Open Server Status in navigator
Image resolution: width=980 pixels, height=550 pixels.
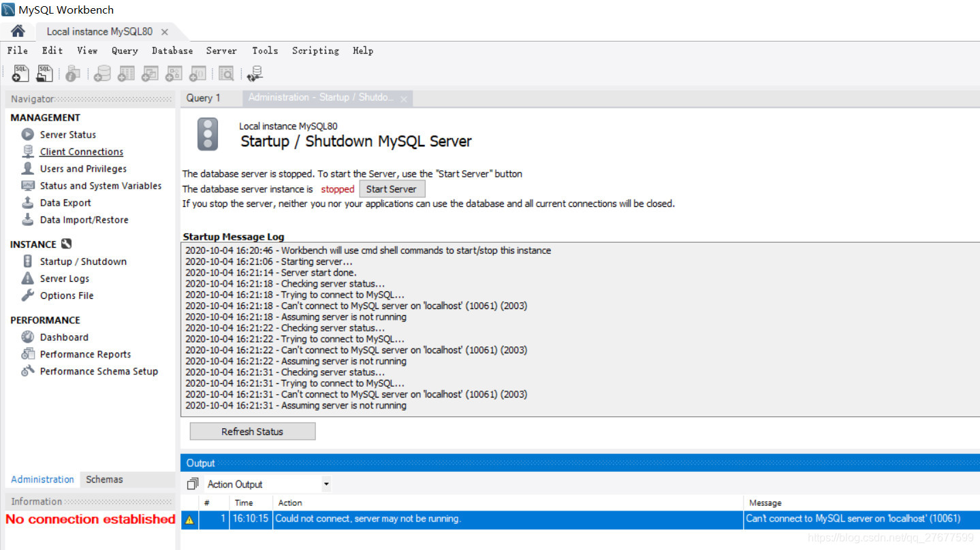click(68, 135)
